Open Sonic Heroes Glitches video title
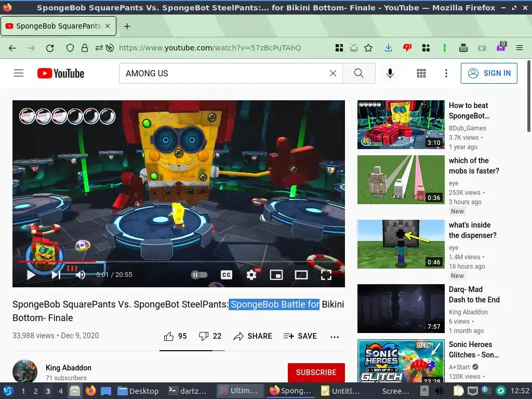The image size is (532, 399). pos(474,350)
